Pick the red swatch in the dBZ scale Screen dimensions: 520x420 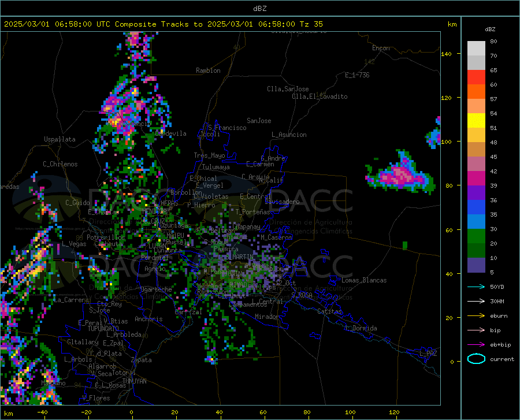click(476, 77)
